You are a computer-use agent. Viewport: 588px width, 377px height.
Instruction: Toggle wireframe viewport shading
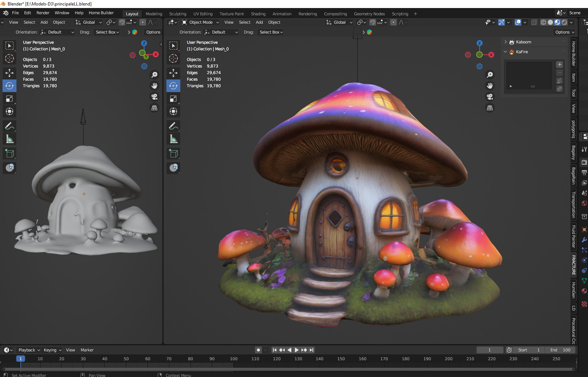543,22
